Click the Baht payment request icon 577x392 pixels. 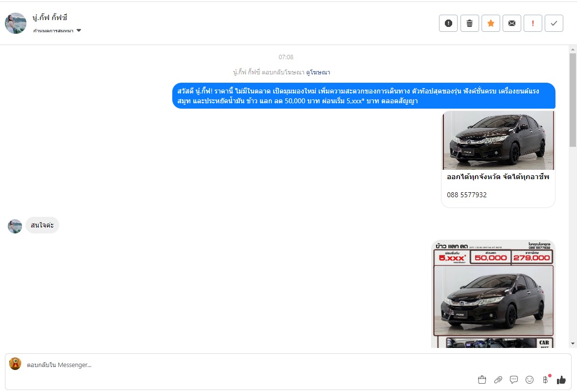coord(545,380)
